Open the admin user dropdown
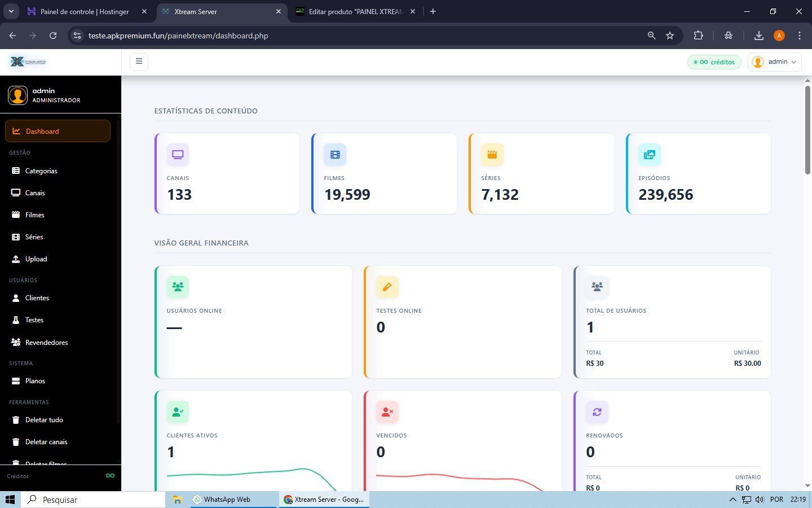The image size is (812, 508). [774, 62]
